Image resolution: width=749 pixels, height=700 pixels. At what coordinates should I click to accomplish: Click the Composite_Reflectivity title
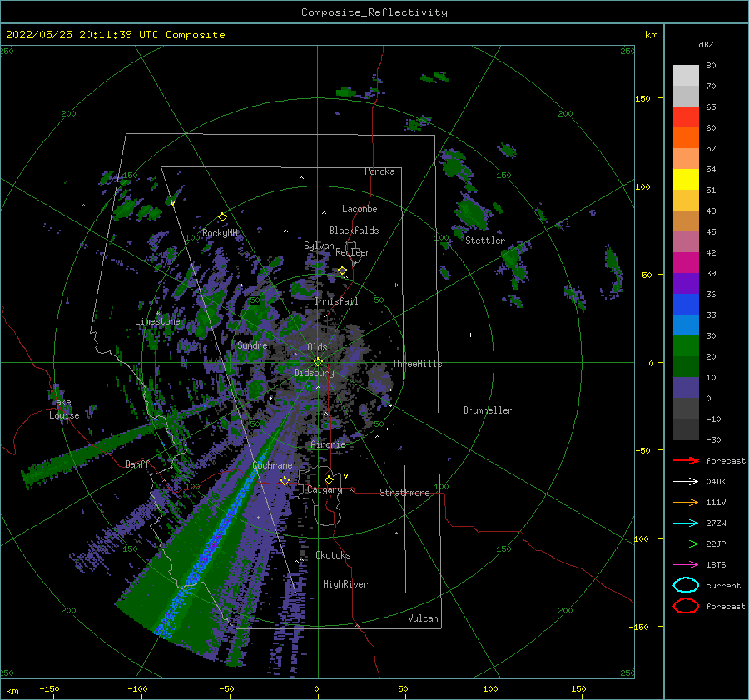coord(374,12)
